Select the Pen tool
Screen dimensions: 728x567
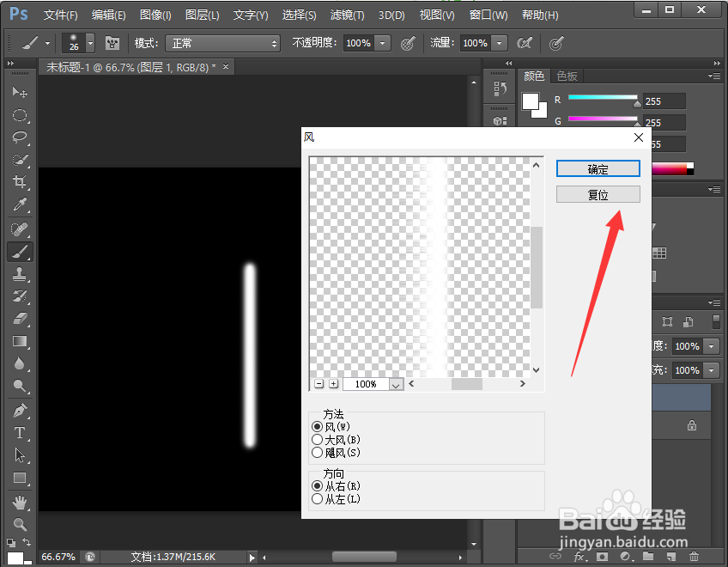pyautogui.click(x=20, y=411)
